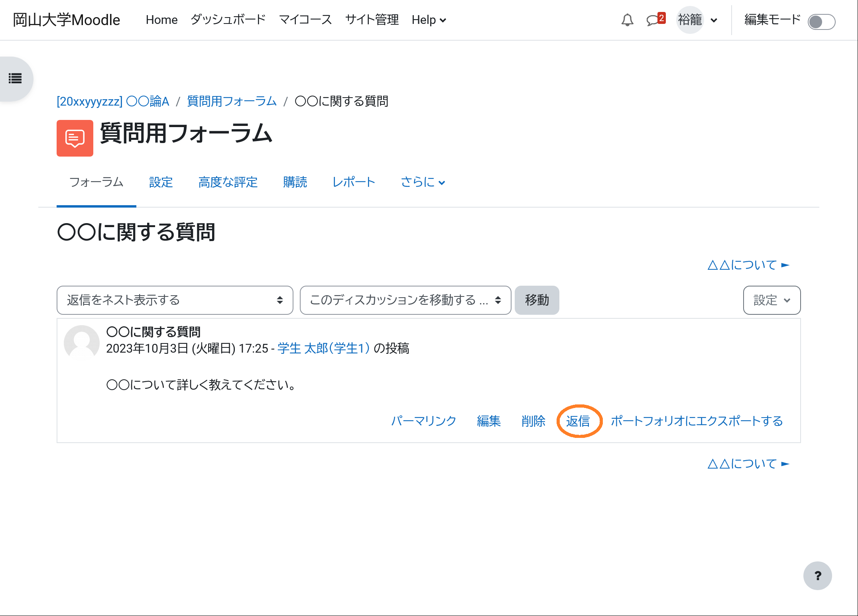Viewport: 858px width, 616px height.
Task: Select the フォーラム tab
Action: pos(96,182)
